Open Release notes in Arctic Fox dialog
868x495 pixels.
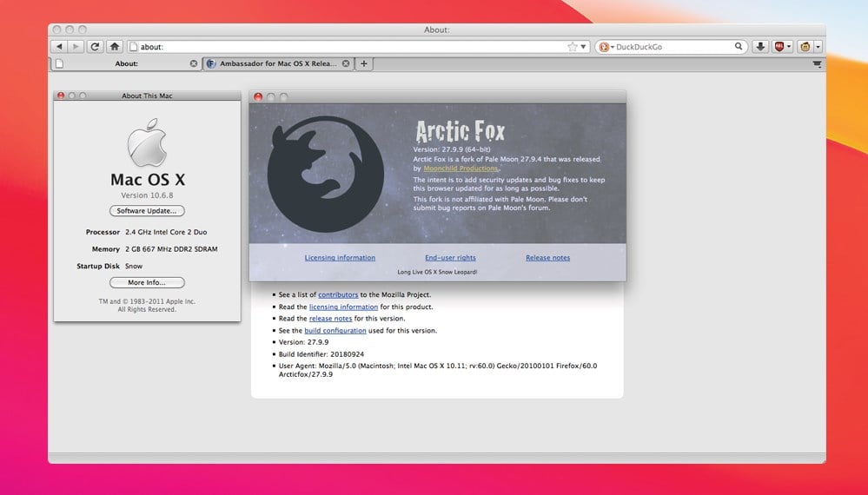(x=547, y=258)
